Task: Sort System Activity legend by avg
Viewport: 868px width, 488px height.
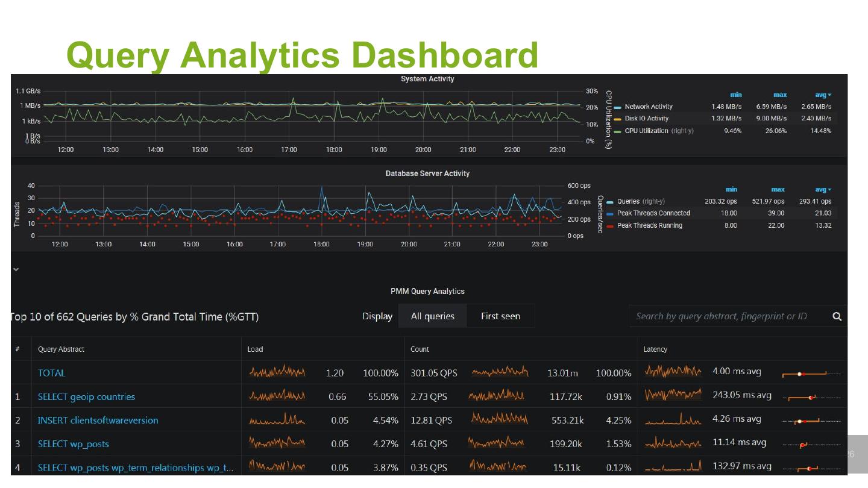Action: point(823,95)
